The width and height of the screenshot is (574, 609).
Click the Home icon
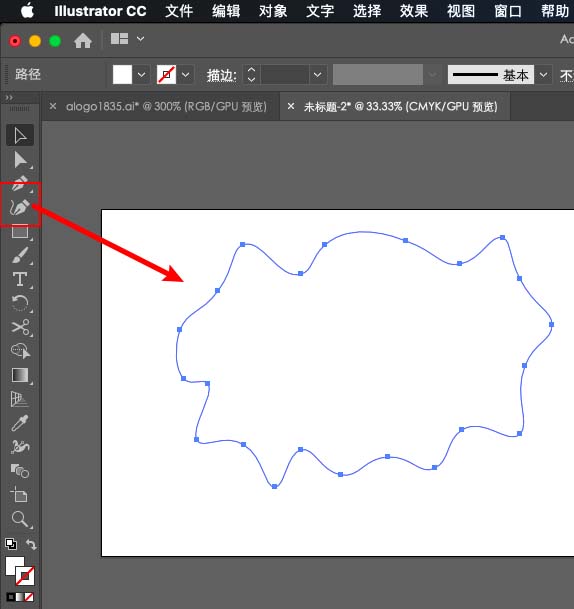pos(83,40)
